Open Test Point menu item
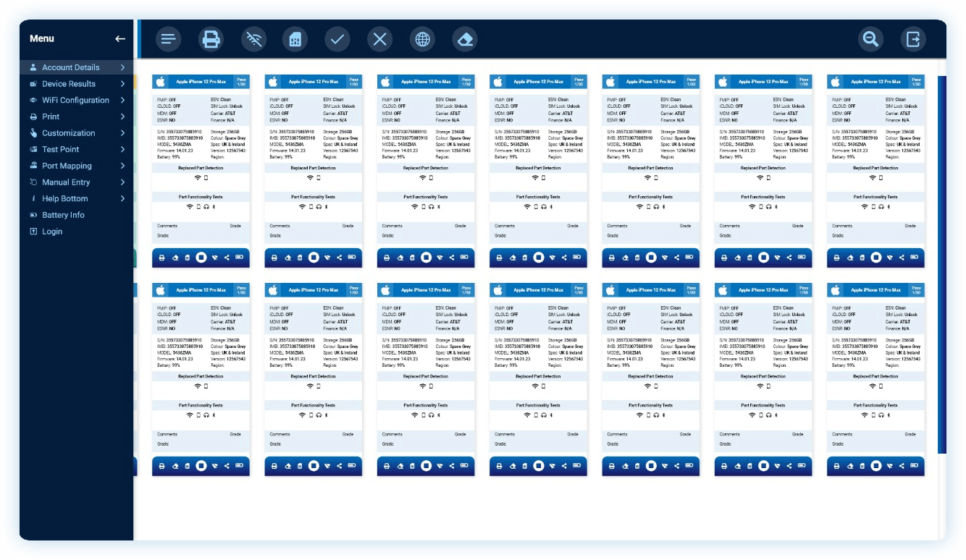 click(77, 149)
